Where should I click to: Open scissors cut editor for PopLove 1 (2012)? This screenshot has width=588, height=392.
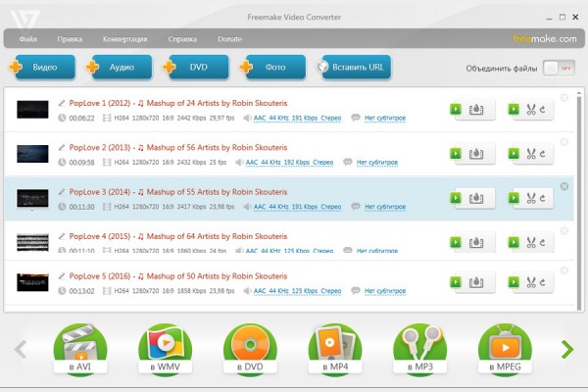[531, 109]
